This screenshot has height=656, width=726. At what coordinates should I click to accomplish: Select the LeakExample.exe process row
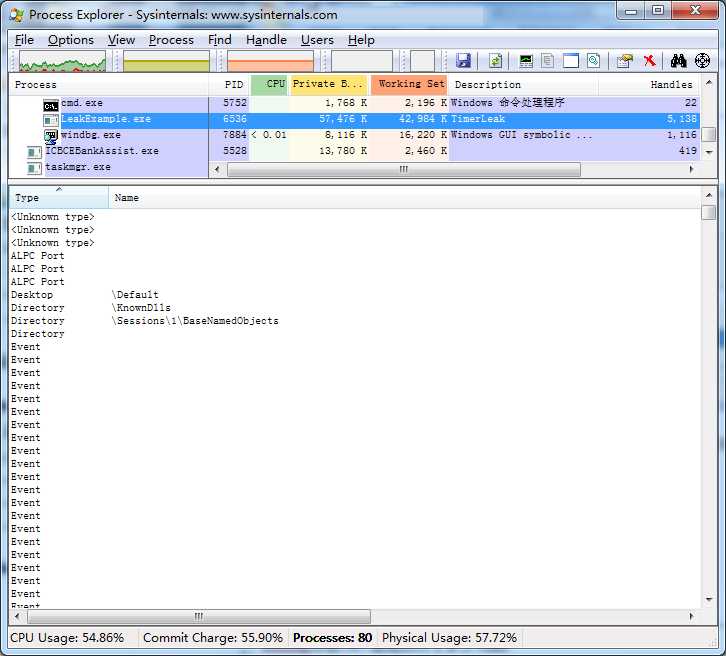(354, 119)
